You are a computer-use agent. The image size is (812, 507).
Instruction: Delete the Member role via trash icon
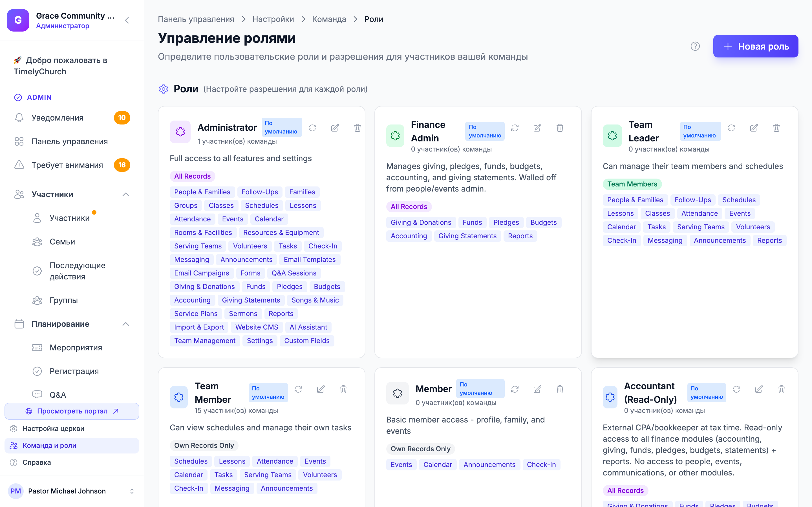pyautogui.click(x=560, y=389)
